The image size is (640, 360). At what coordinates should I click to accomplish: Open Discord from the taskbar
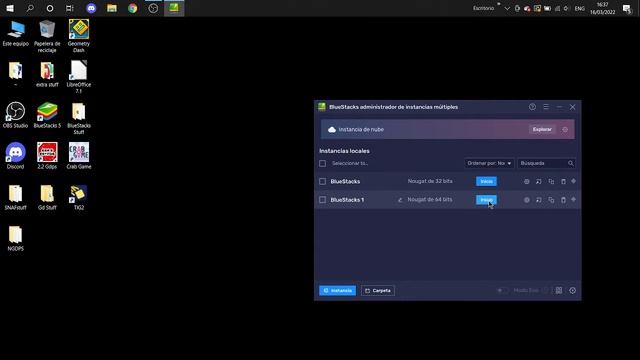click(91, 8)
